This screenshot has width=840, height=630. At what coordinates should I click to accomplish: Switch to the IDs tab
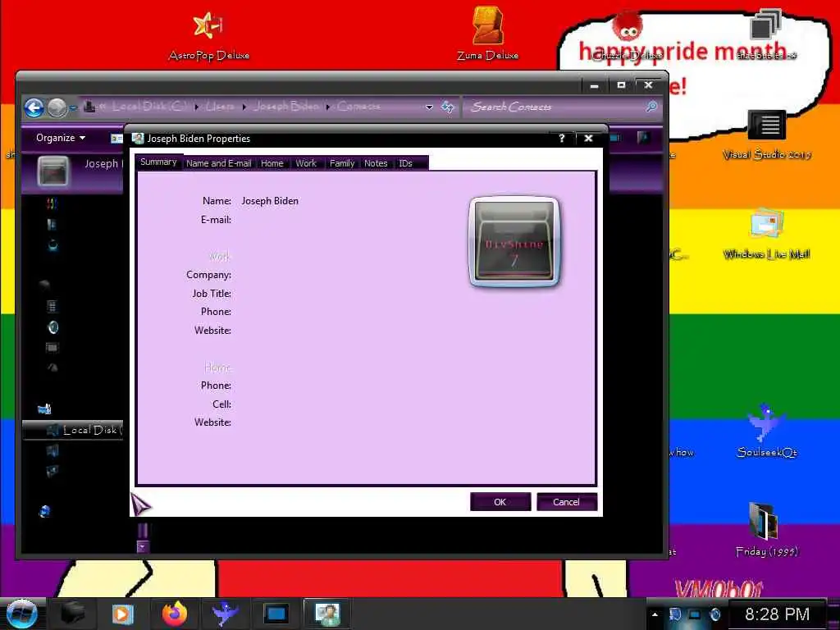(x=405, y=163)
